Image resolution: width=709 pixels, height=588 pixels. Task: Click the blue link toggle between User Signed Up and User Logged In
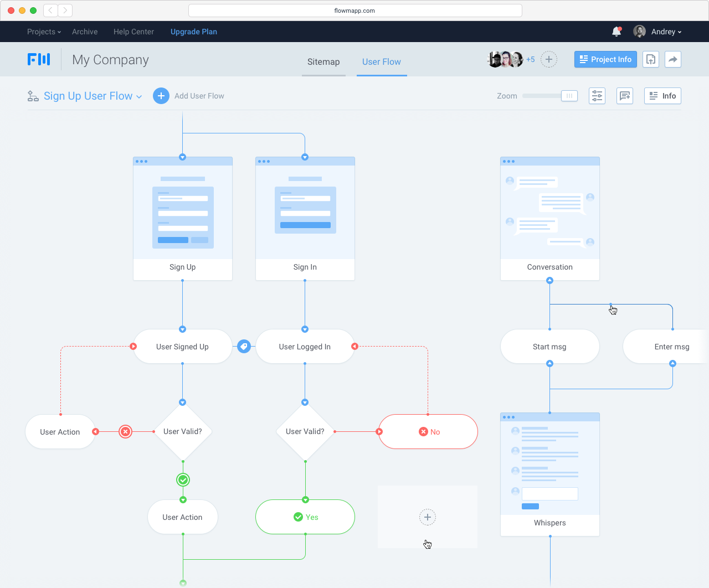tap(244, 346)
